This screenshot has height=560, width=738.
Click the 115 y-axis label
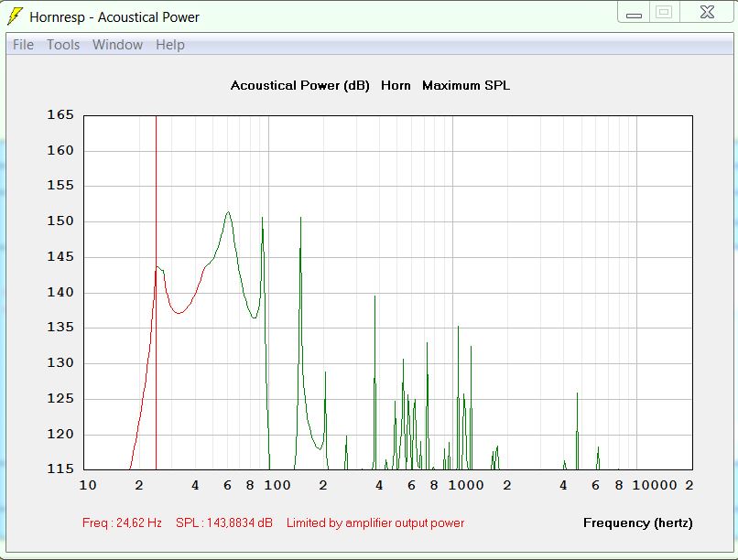pos(60,468)
